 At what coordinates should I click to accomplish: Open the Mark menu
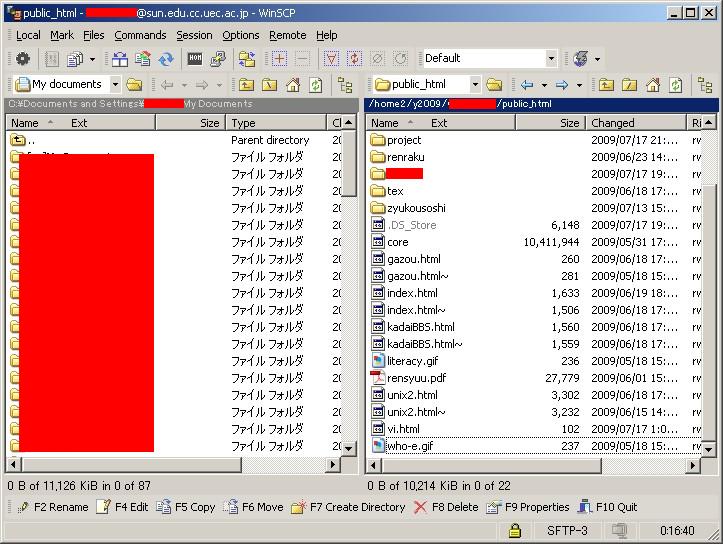(x=62, y=35)
